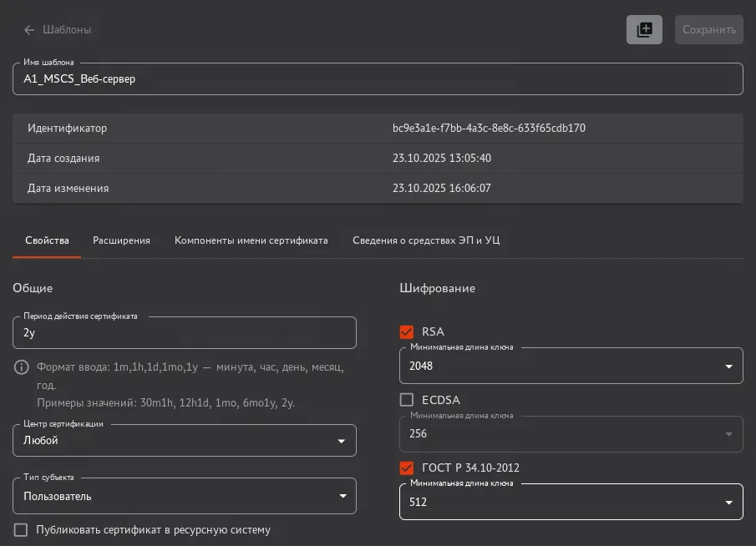The image size is (756, 546).
Task: Open the Сведения о средствах ЭП и УЦ tab
Action: click(426, 240)
